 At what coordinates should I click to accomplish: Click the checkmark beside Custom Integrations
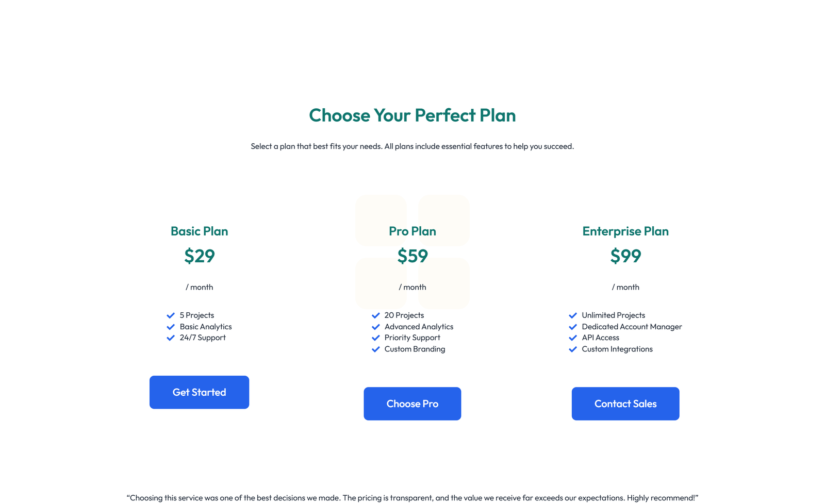[573, 349]
